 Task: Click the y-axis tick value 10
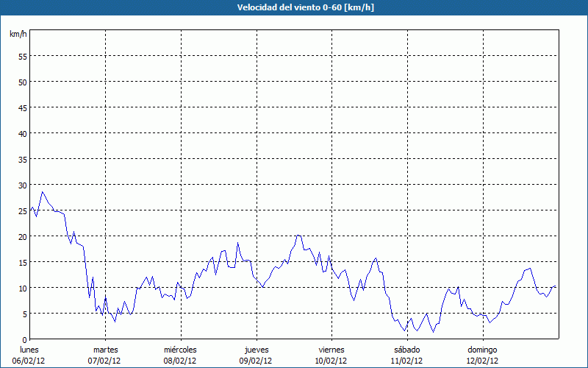(x=22, y=288)
